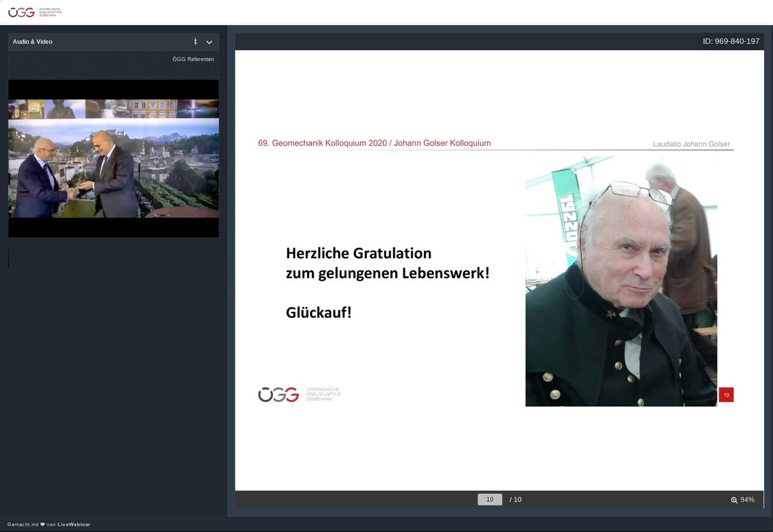This screenshot has width=773, height=532.
Task: Click the total page count label
Action: click(x=515, y=499)
